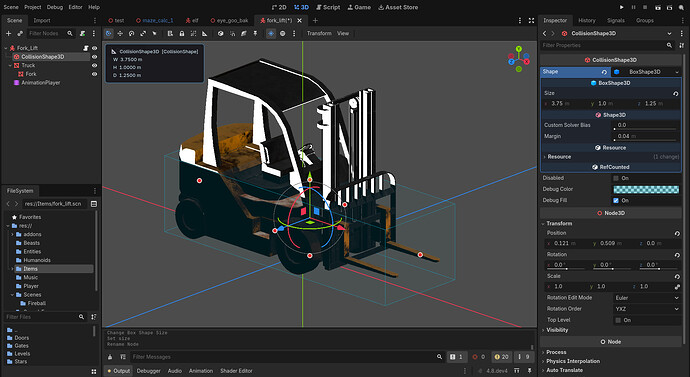Add a new child node in Scene dock
The height and width of the screenshot is (377, 690).
(8, 33)
